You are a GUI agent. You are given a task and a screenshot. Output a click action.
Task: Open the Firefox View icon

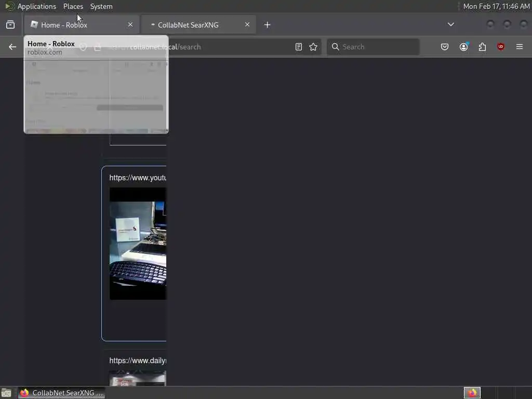(10, 25)
